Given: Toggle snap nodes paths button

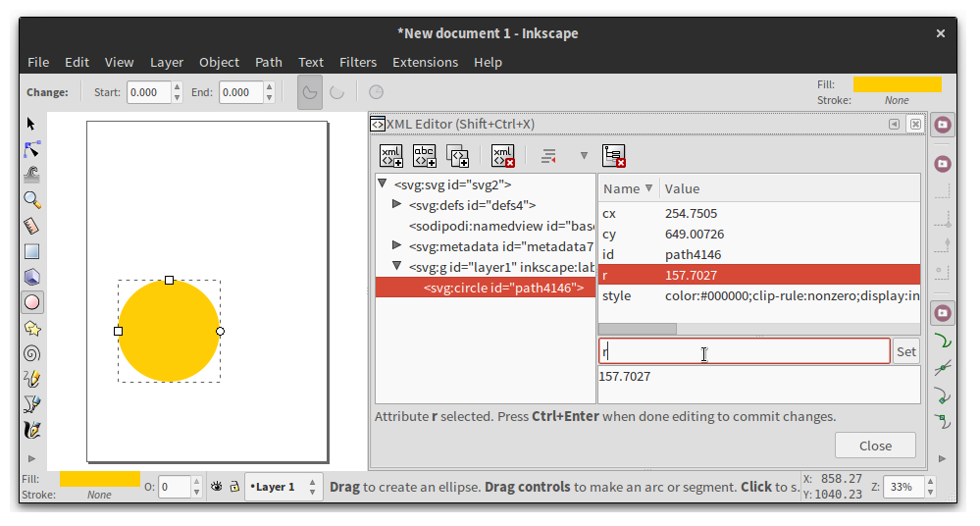Looking at the screenshot, I should pos(943,313).
